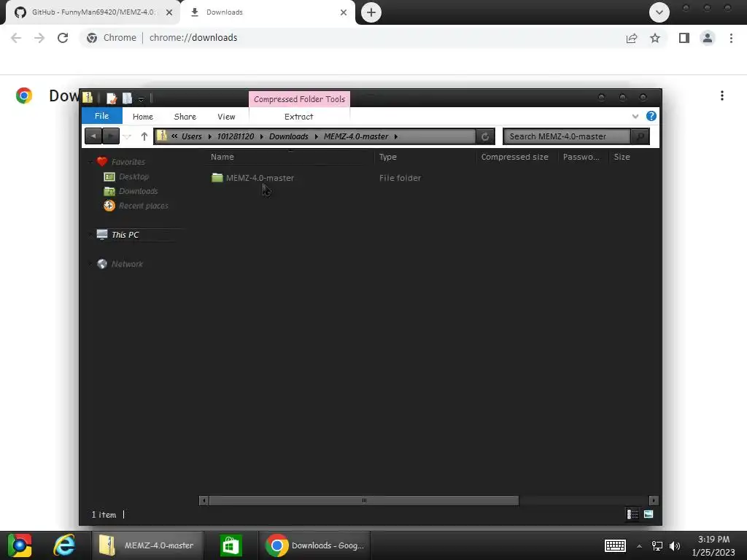Reload the Chrome page
The image size is (747, 560).
pyautogui.click(x=63, y=38)
